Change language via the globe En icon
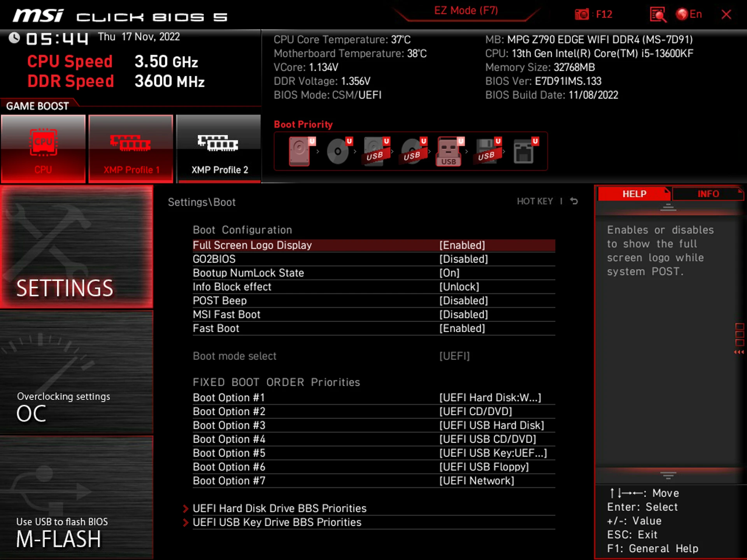Image resolution: width=747 pixels, height=560 pixels. [689, 14]
